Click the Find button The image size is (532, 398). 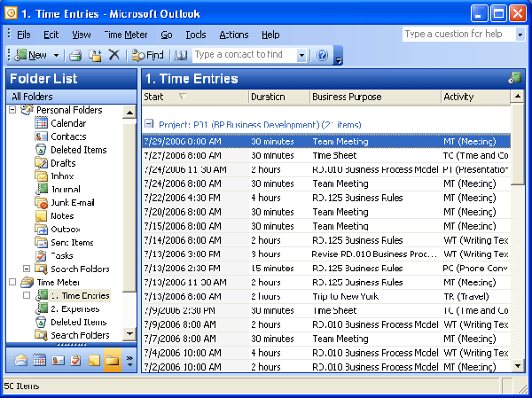[148, 55]
